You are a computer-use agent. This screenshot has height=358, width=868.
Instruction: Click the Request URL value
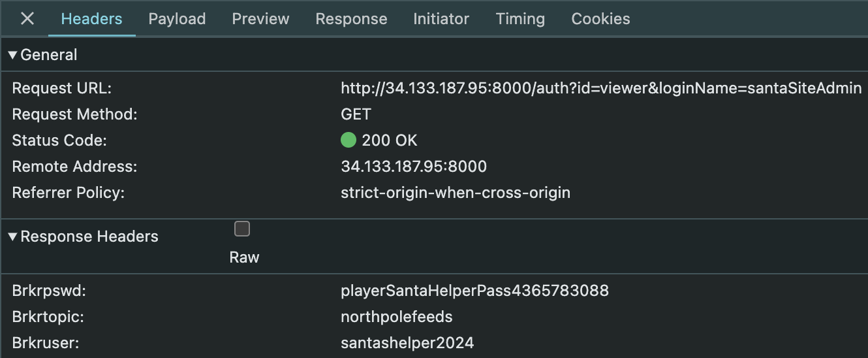(600, 88)
